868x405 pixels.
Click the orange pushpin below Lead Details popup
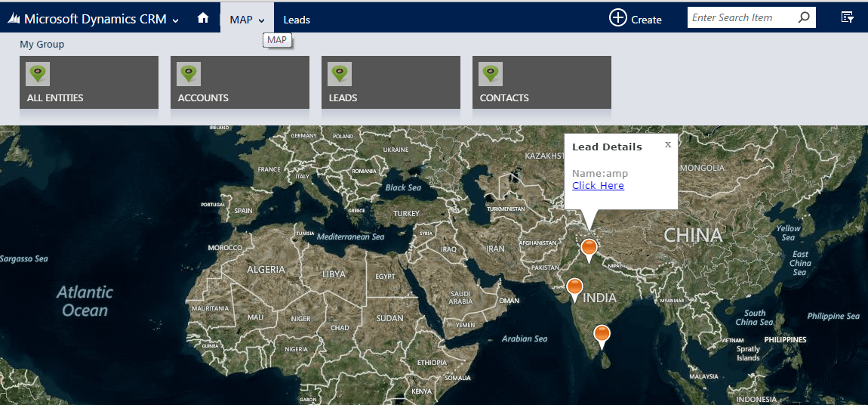(x=589, y=250)
